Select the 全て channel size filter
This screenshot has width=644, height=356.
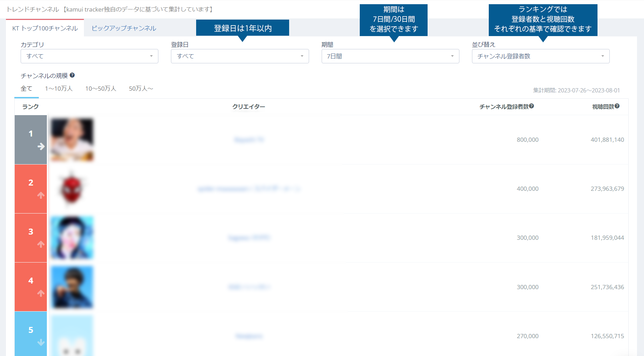click(26, 89)
